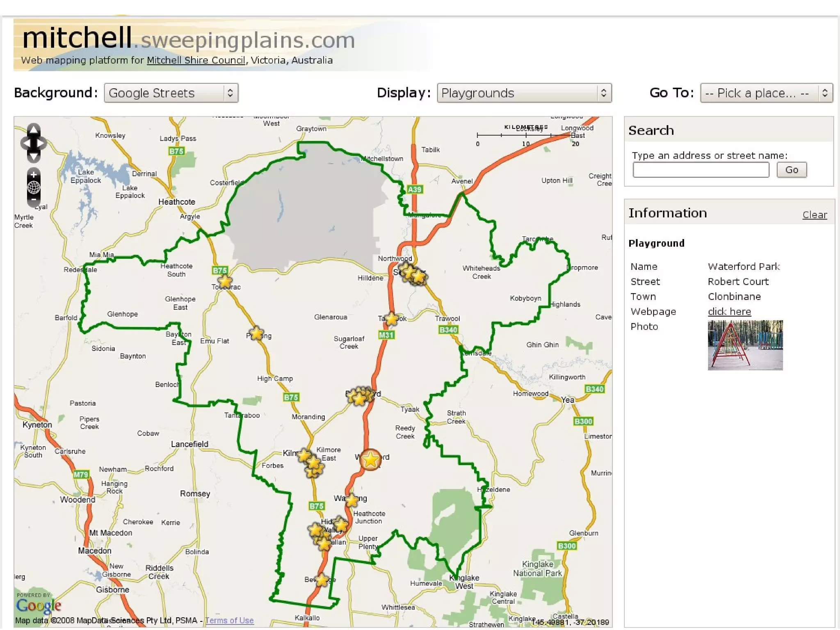The width and height of the screenshot is (840, 630).
Task: Click the B300 shield near Glenburn
Action: [x=567, y=546]
